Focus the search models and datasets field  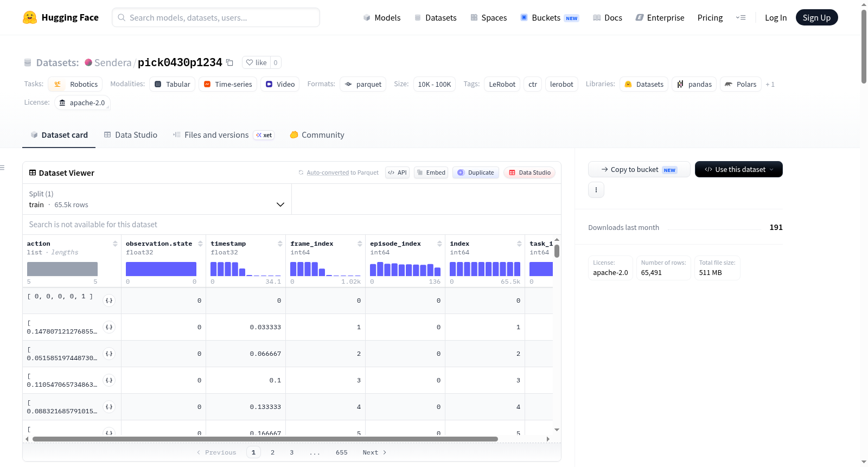(x=216, y=17)
